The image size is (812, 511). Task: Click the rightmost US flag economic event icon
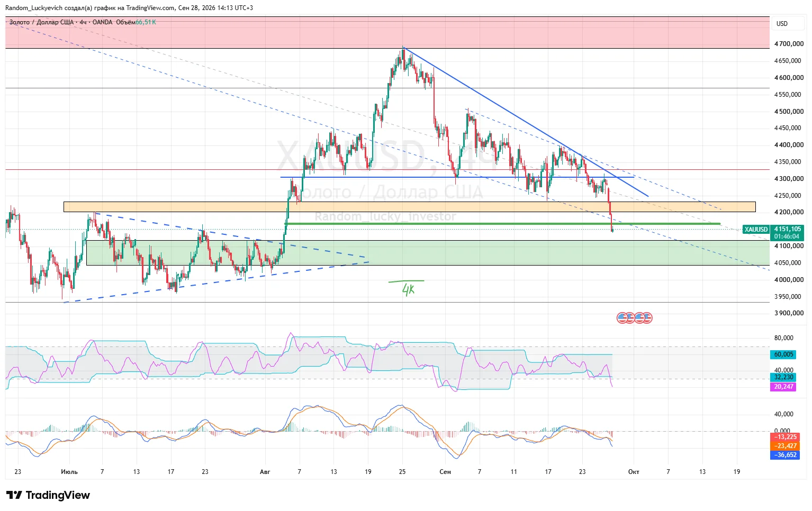pos(647,318)
